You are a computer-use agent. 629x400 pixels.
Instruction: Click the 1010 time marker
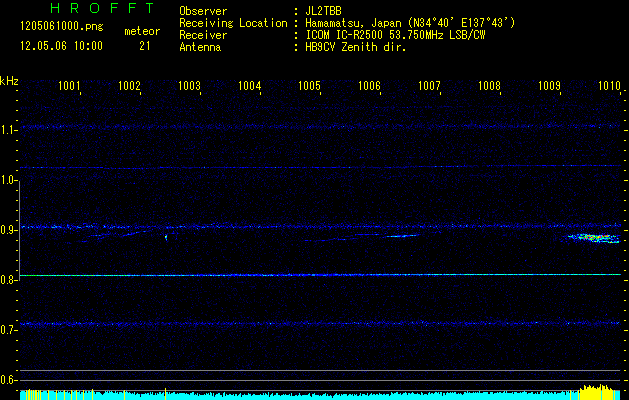pyautogui.click(x=609, y=87)
